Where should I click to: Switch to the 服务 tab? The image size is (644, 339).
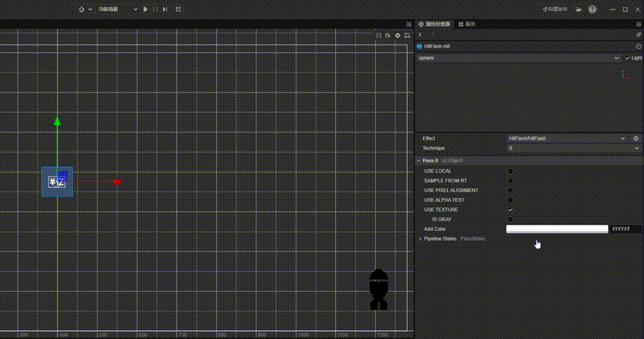coord(466,24)
